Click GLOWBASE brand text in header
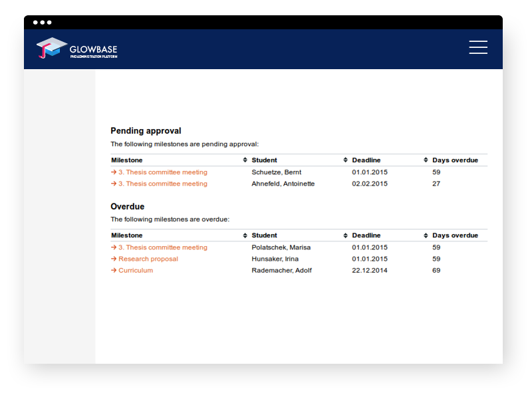 coord(93,49)
